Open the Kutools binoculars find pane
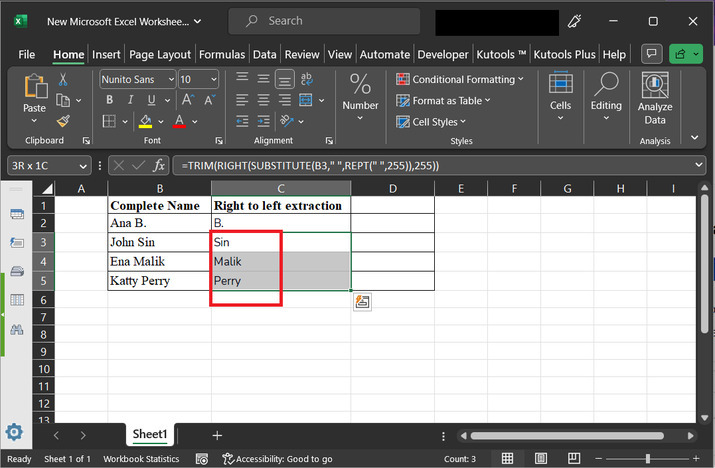The image size is (715, 468). (16, 329)
